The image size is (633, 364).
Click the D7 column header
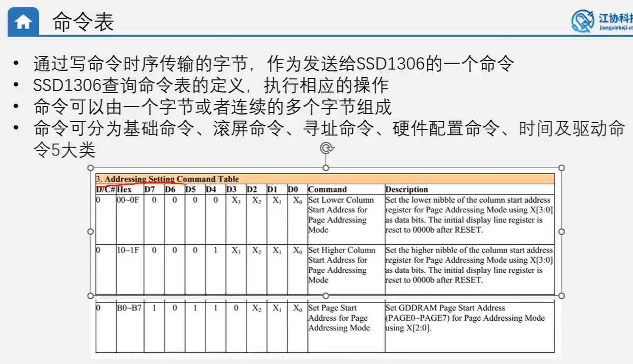(150, 189)
